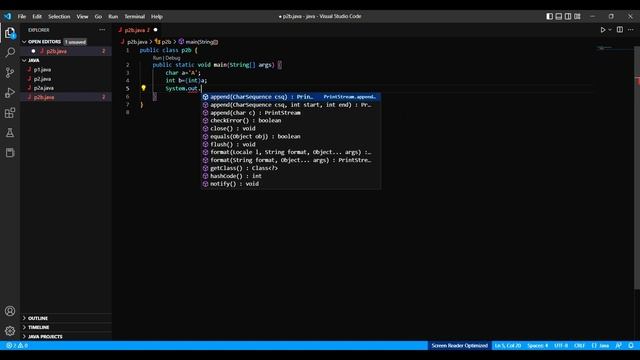
Task: Open Run and Debug view
Action: point(10,93)
